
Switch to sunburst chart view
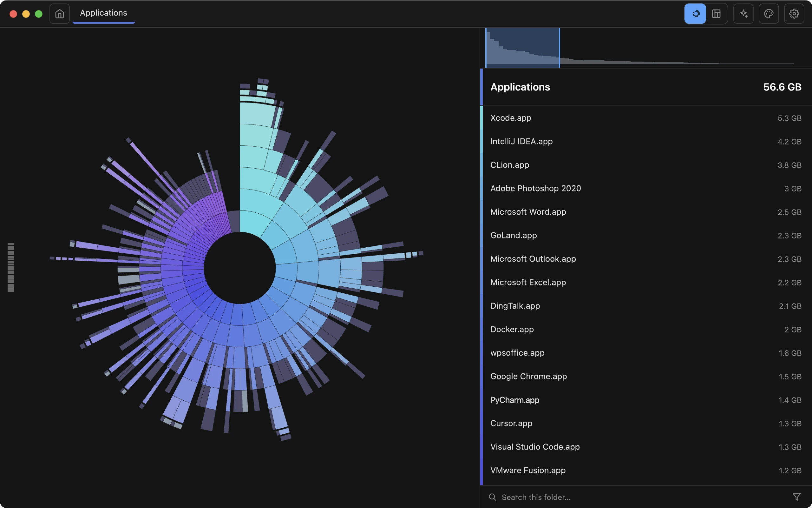point(695,14)
